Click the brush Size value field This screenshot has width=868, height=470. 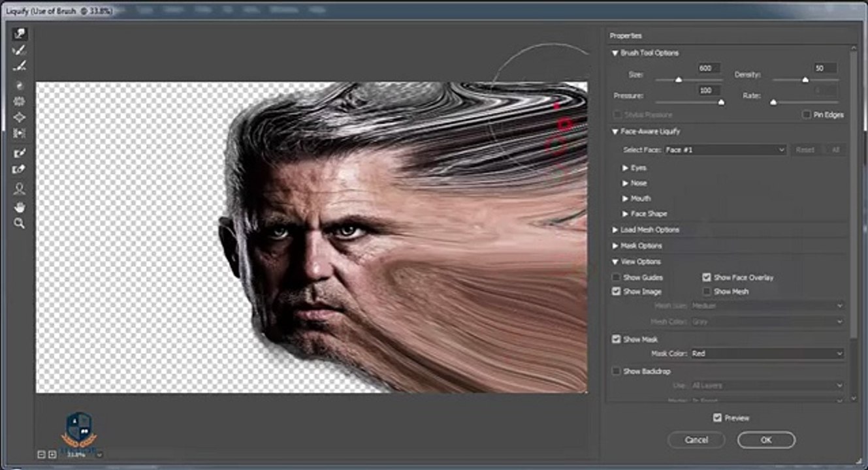[709, 68]
